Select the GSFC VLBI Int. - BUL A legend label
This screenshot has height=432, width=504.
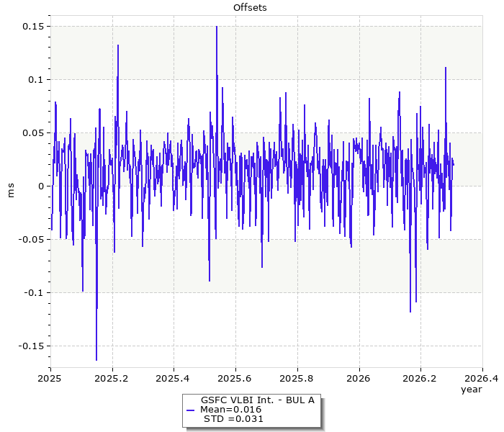click(x=257, y=400)
